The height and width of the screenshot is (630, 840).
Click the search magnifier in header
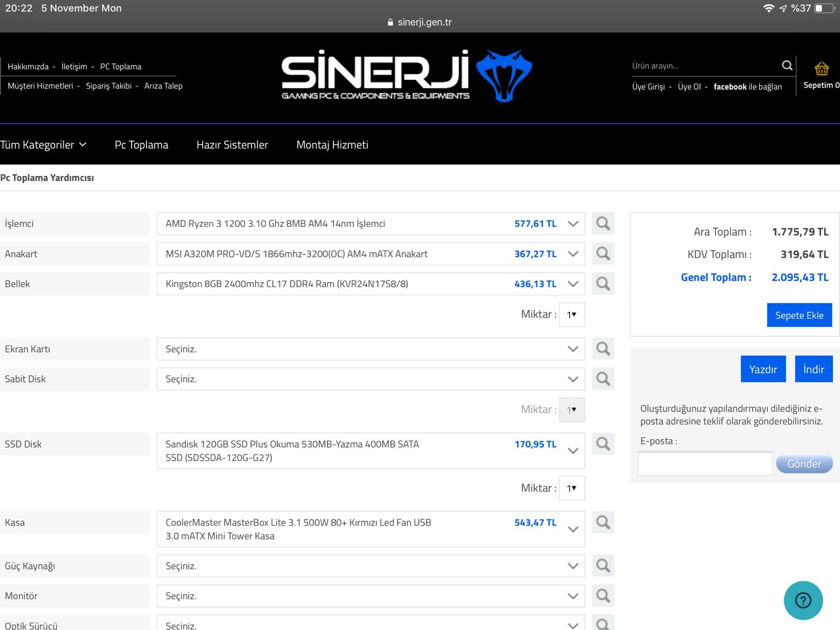[787, 66]
